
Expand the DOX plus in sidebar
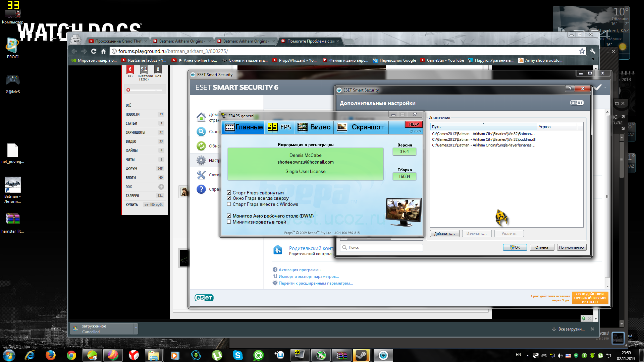click(x=161, y=187)
